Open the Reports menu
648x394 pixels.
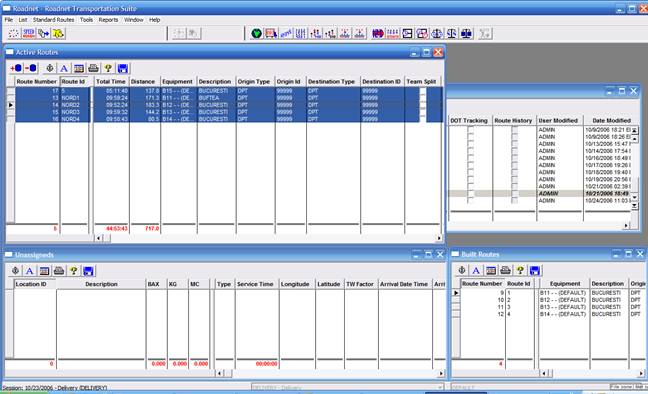pyautogui.click(x=108, y=20)
